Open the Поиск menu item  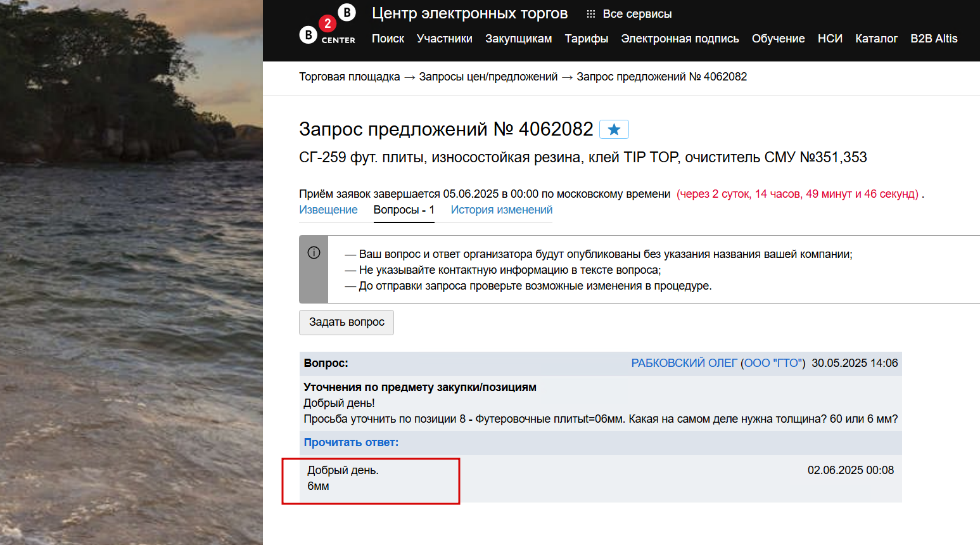[388, 39]
